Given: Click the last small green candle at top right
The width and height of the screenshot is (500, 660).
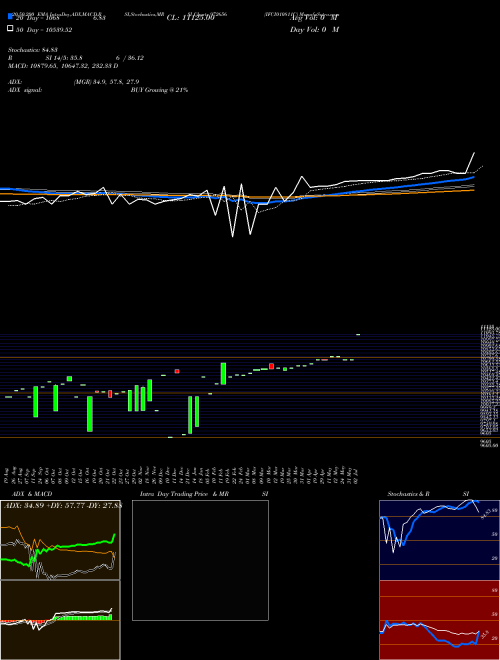Looking at the screenshot, I should click(358, 335).
